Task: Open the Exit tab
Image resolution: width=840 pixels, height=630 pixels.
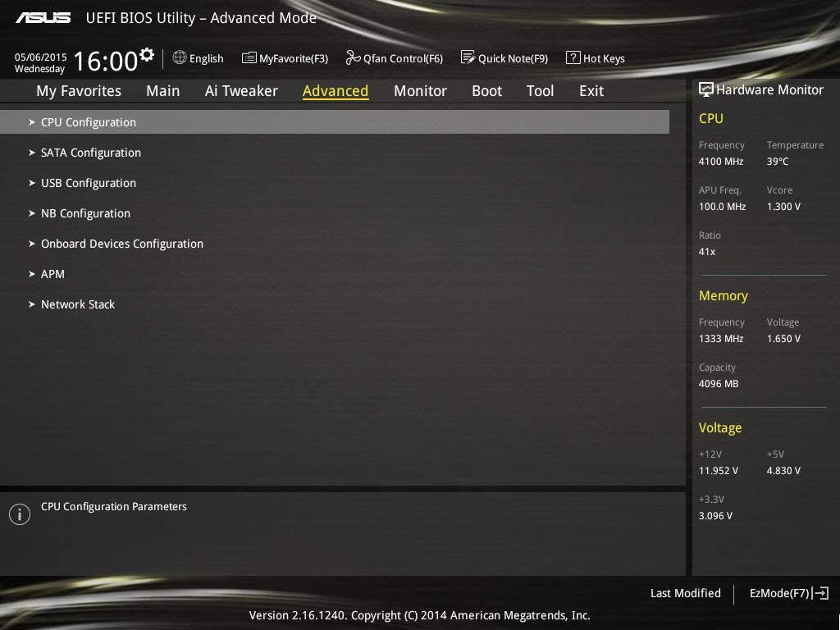Action: [x=591, y=91]
